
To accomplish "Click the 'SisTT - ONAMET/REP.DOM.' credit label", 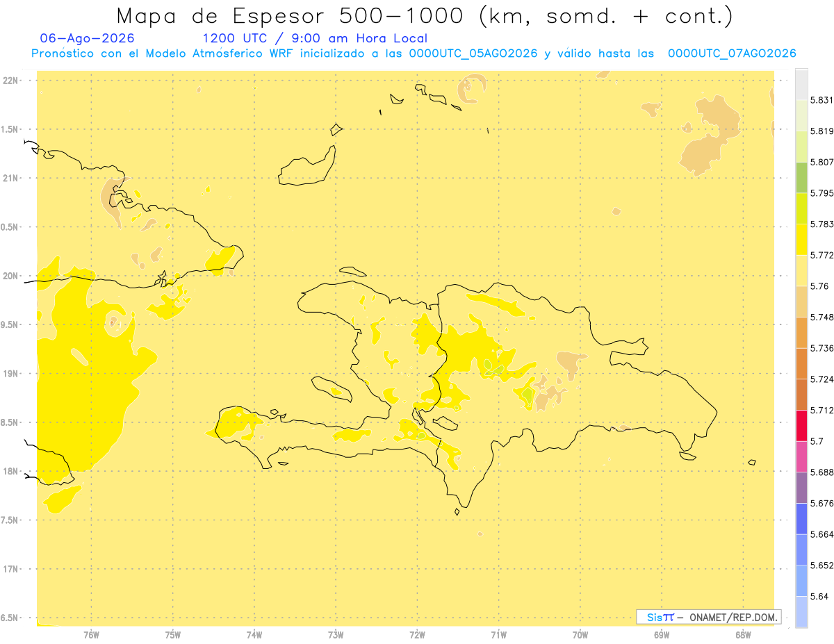I will (709, 617).
